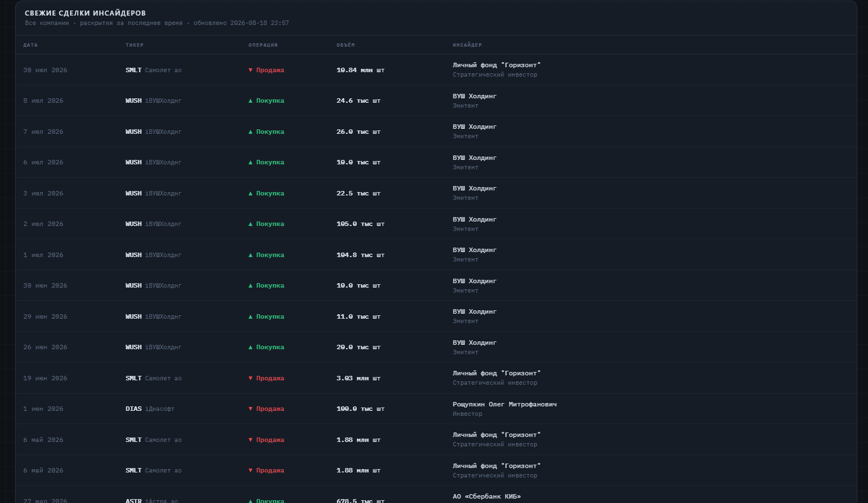Click 'Покупка' in the 3 июл 2026 row
Viewport: 868px width, 503px height.
266,193
